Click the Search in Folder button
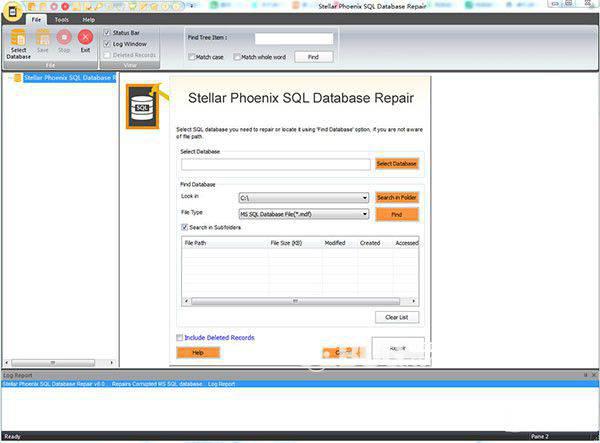600x443 pixels. [x=396, y=197]
